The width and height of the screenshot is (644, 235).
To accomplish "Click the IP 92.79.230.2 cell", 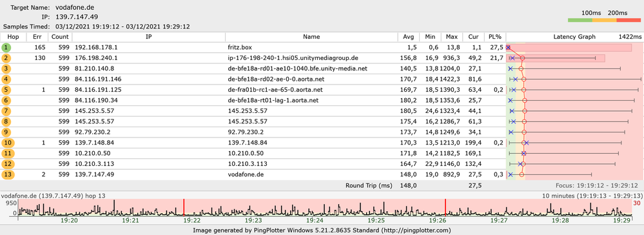I will (x=93, y=132).
